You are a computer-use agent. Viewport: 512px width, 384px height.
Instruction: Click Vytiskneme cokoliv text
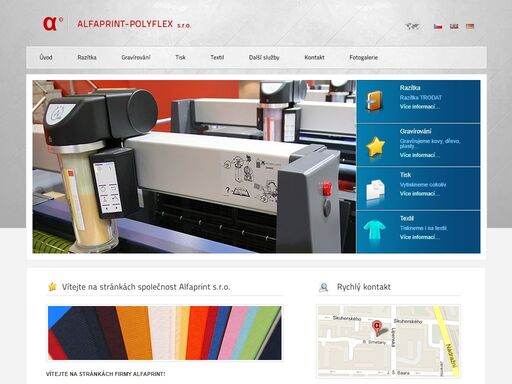(423, 185)
